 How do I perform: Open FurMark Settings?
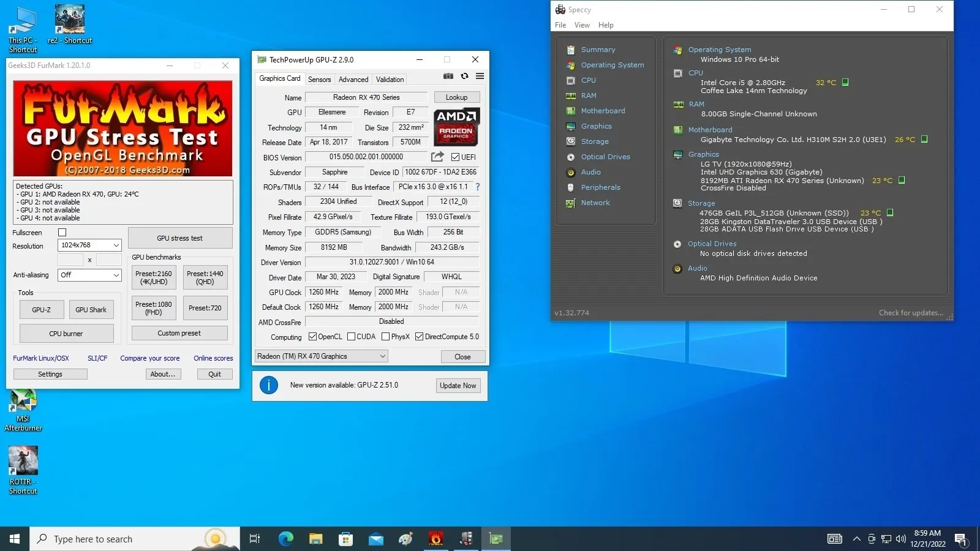coord(50,374)
